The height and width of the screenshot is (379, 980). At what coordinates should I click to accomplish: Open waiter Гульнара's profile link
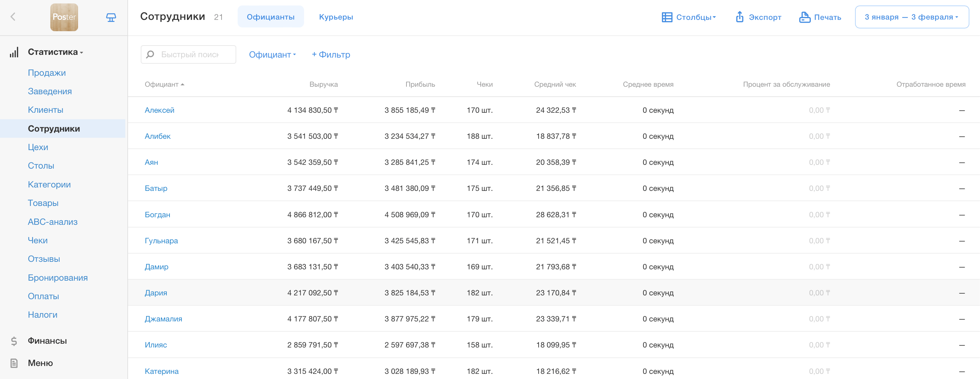161,241
